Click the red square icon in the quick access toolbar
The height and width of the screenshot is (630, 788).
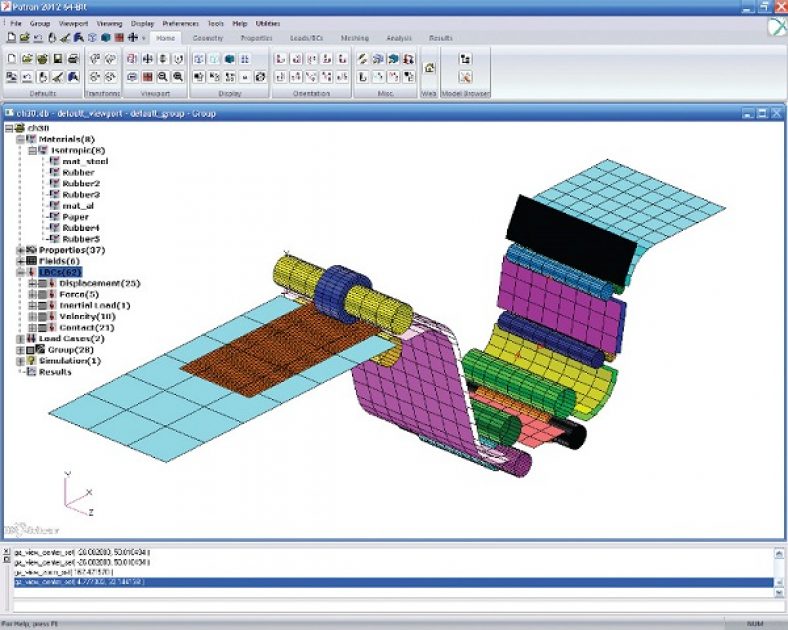[x=119, y=38]
